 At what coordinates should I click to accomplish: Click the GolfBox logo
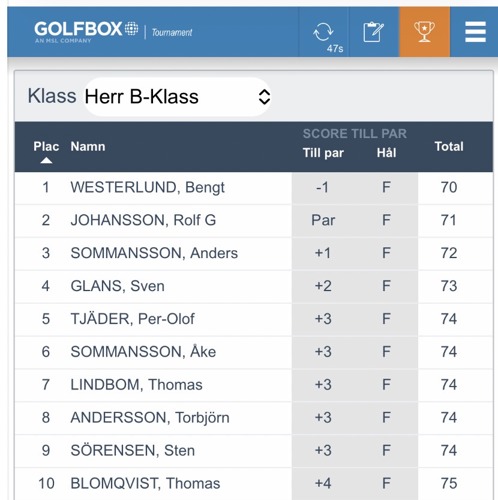[86, 32]
